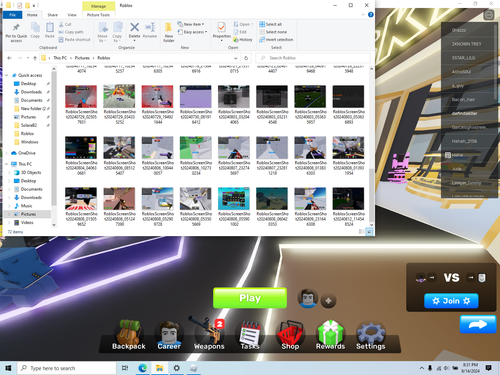500x375 pixels.
Task: Open the Career icon in the game
Action: [x=169, y=334]
